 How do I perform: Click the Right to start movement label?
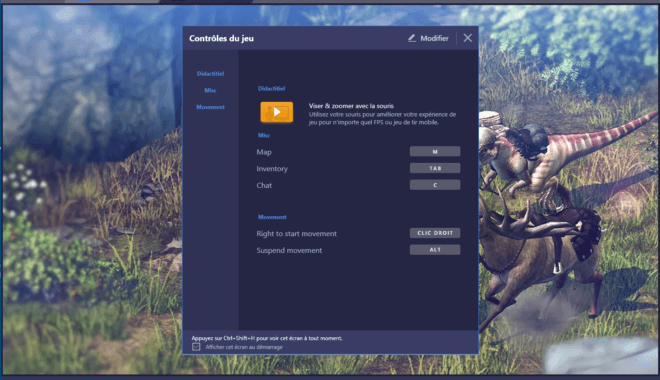tap(296, 234)
